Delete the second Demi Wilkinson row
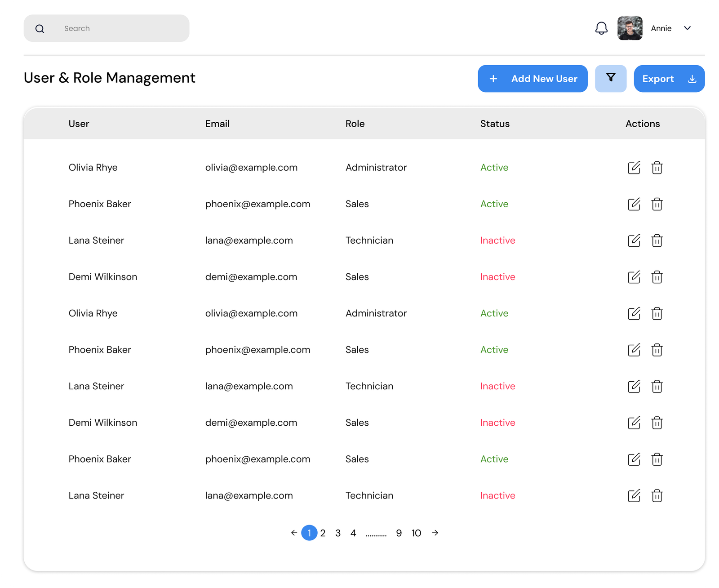The image size is (719, 588). point(657,423)
